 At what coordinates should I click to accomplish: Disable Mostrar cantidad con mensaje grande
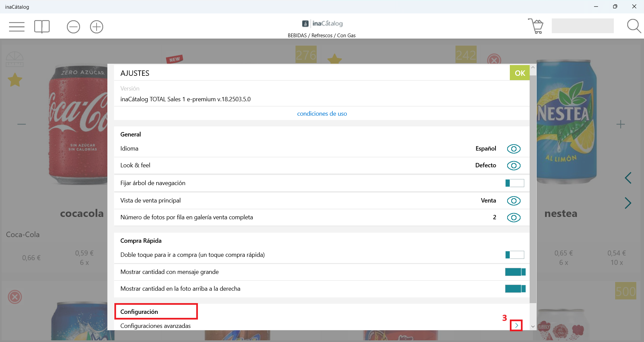[515, 272]
